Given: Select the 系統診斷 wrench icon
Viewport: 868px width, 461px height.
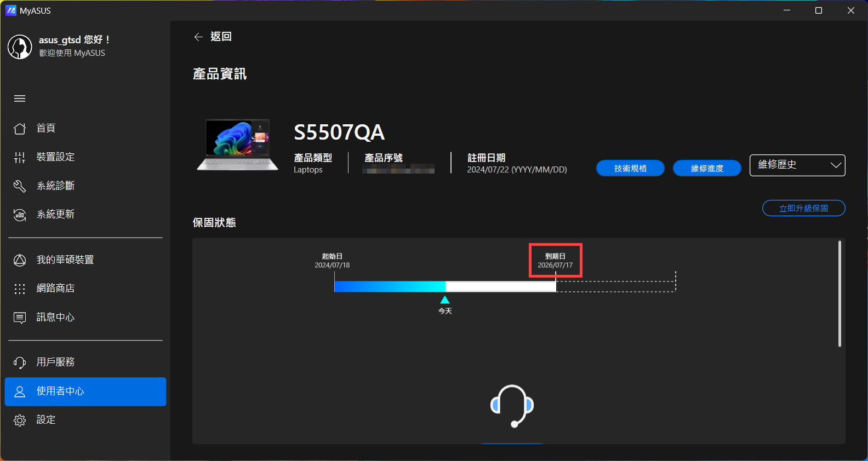Looking at the screenshot, I should click(x=20, y=186).
